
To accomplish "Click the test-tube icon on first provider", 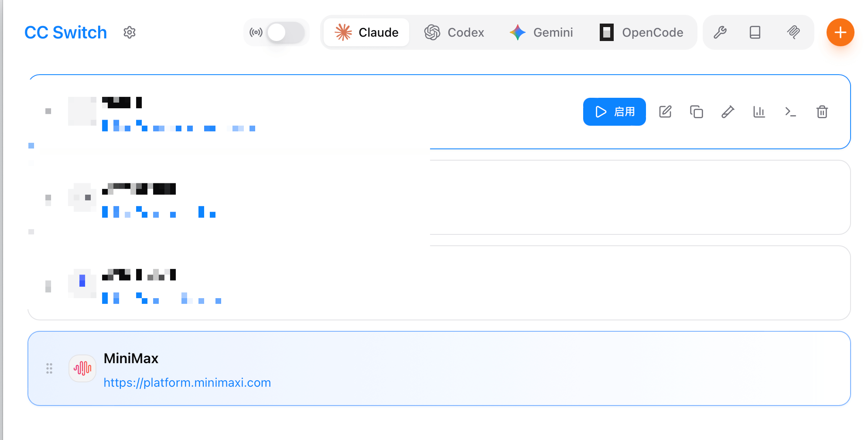I will point(728,112).
